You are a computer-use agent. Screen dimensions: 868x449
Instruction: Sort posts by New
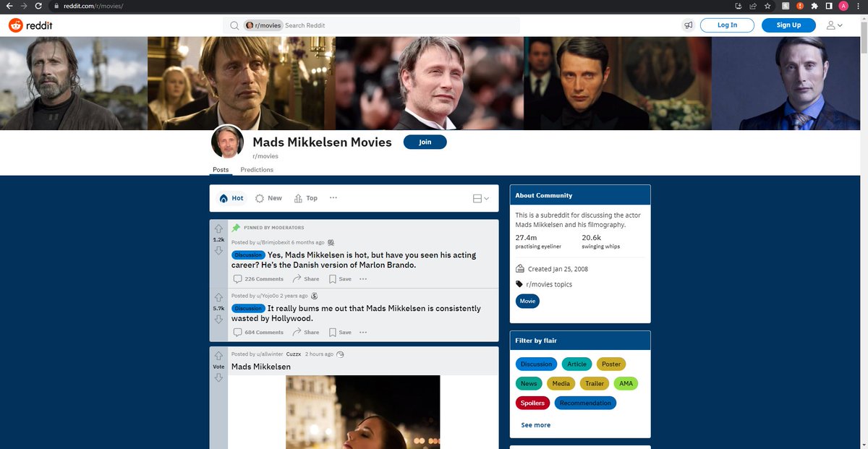tap(269, 198)
